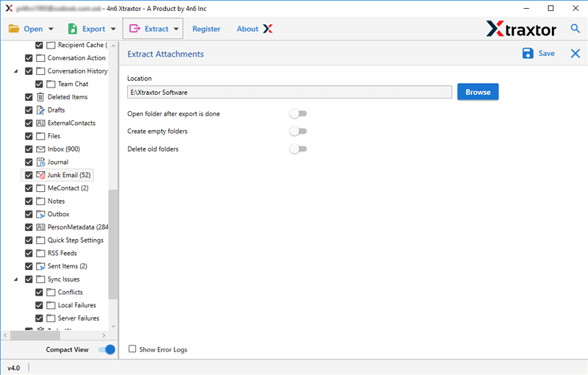Click the Browse button
Screen dimensions: 588x375
coord(478,92)
